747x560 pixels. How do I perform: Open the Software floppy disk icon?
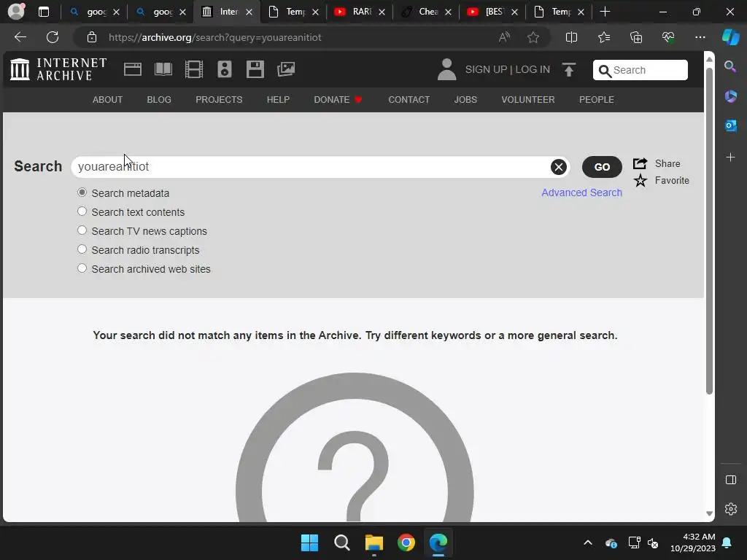tap(255, 69)
